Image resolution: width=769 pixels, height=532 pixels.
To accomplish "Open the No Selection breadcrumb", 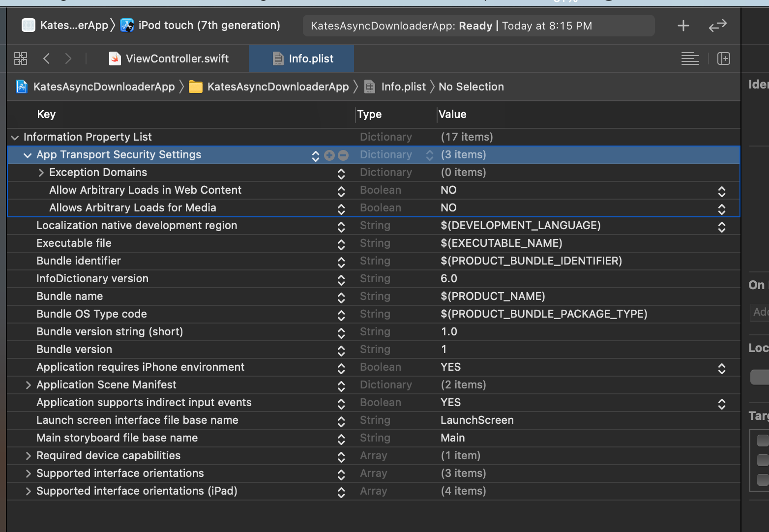I will click(x=471, y=87).
